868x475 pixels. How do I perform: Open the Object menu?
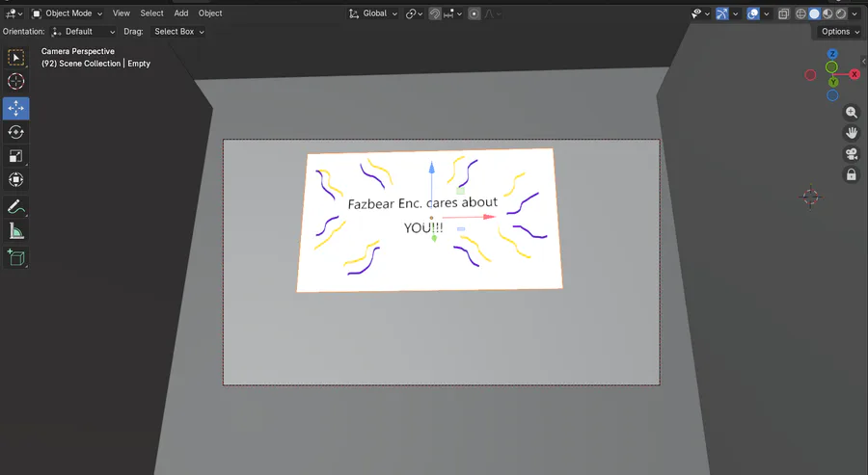[x=210, y=13]
